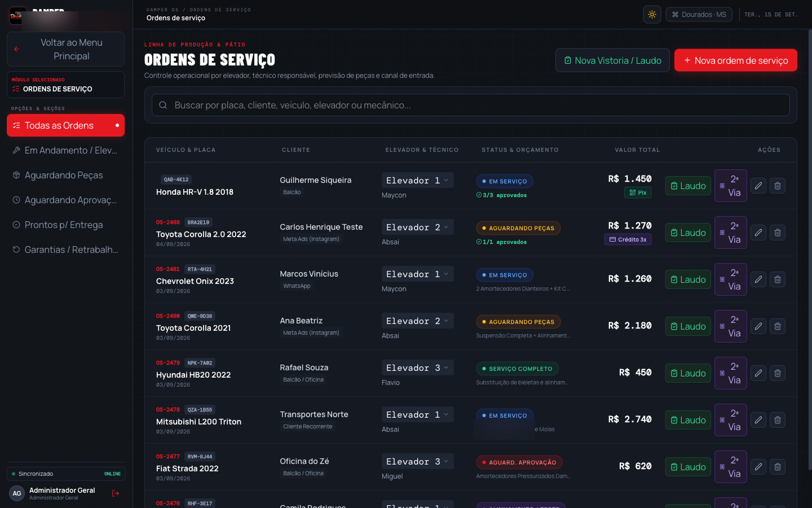Delete the Honda HR-V order with the trash icon
Image resolution: width=812 pixels, height=508 pixels.
point(778,186)
